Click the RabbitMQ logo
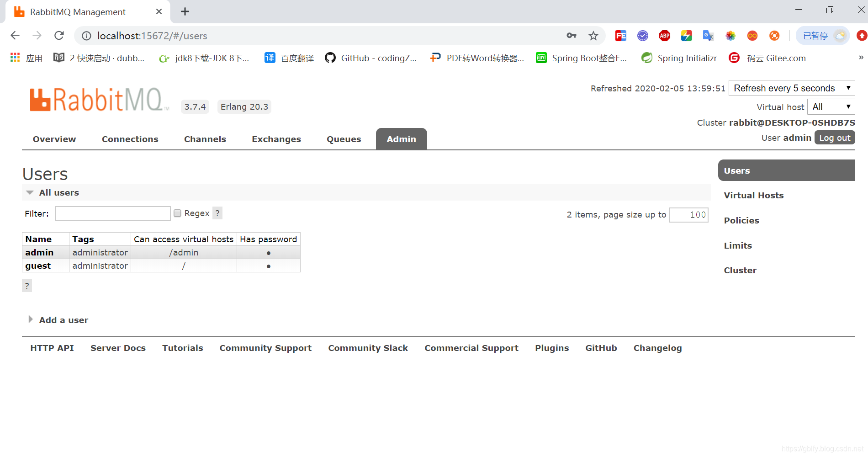The height and width of the screenshot is (457, 868). point(100,100)
